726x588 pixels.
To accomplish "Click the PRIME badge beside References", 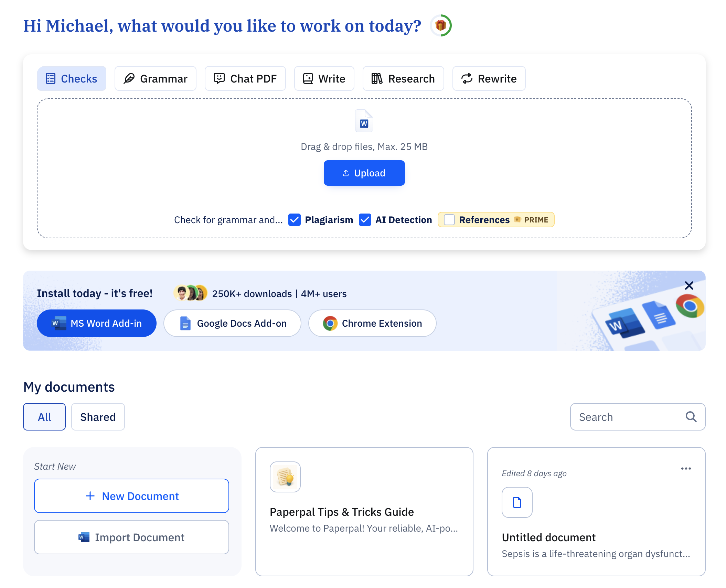I will click(532, 220).
